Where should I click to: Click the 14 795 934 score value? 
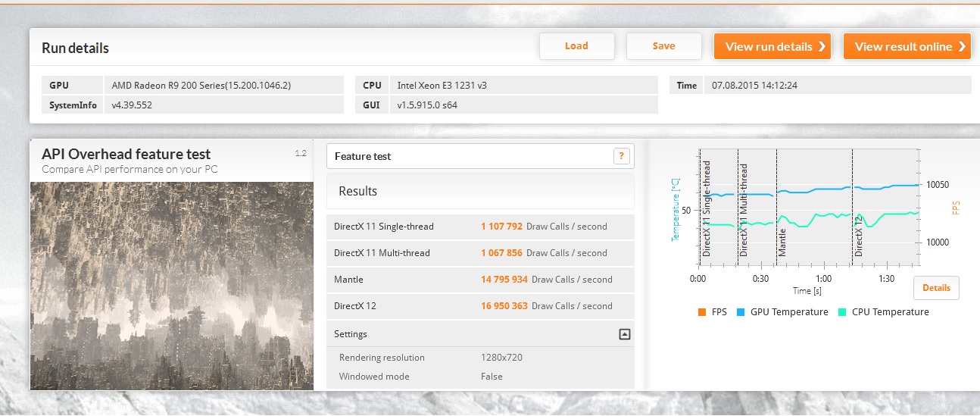(x=504, y=279)
